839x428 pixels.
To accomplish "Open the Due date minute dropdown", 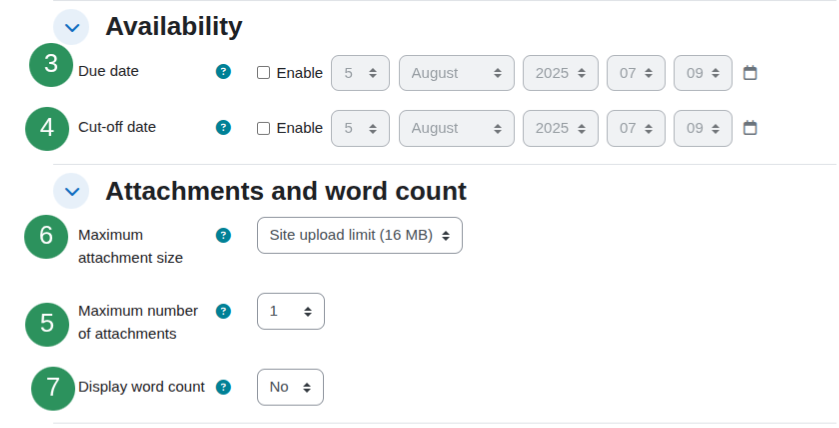I will coord(703,73).
